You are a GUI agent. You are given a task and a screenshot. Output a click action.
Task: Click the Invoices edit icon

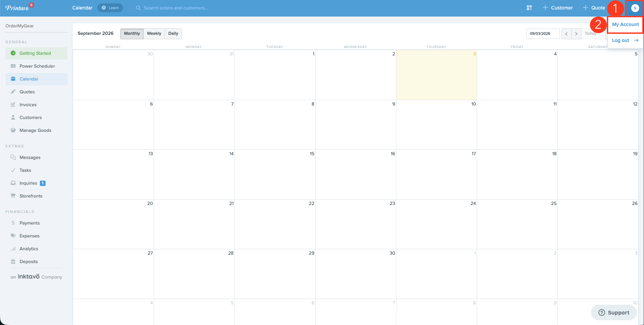pyautogui.click(x=13, y=105)
